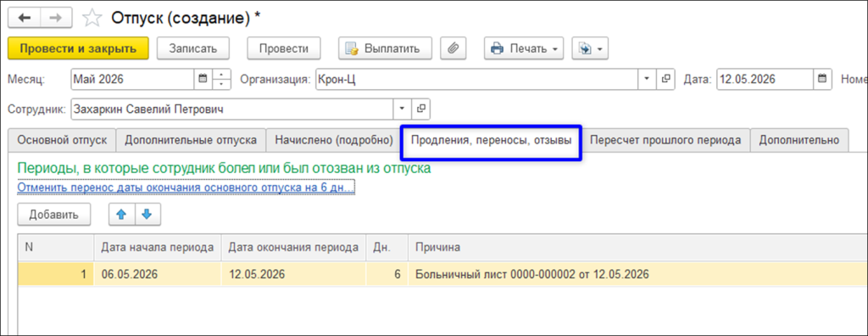The image size is (868, 336).
Task: Select cell with start date 06.05.2026
Action: (x=158, y=274)
